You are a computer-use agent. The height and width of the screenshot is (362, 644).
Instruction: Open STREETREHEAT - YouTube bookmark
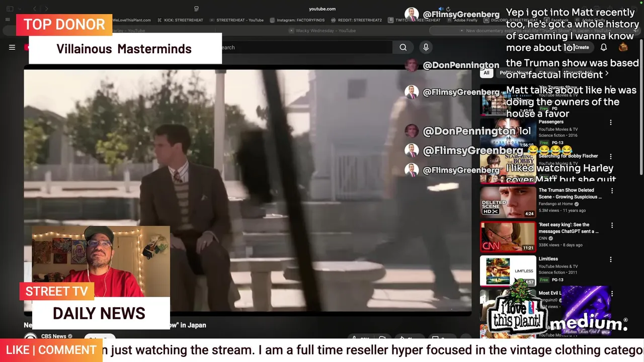tap(236, 20)
